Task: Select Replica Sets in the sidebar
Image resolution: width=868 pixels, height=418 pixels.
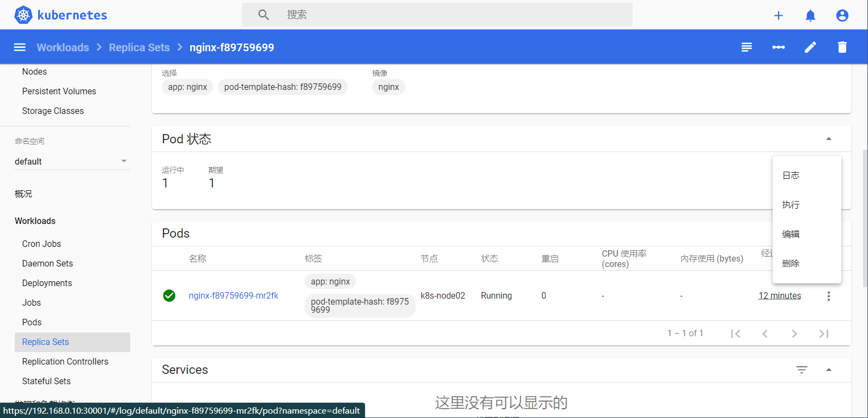Action: pyautogui.click(x=72, y=342)
